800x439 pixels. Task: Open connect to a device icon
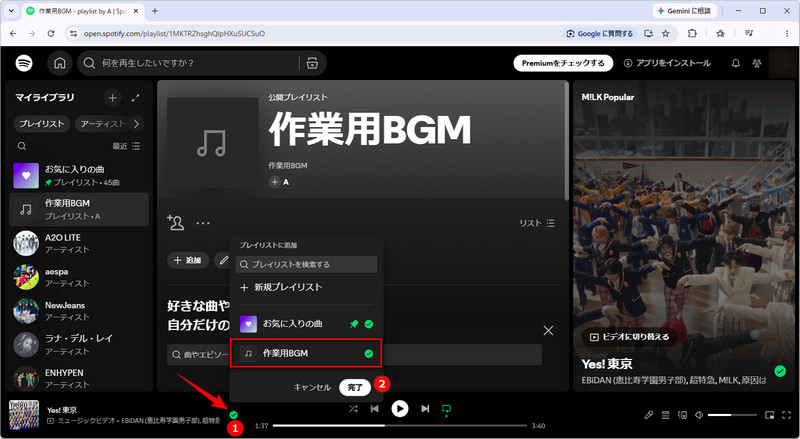(682, 415)
